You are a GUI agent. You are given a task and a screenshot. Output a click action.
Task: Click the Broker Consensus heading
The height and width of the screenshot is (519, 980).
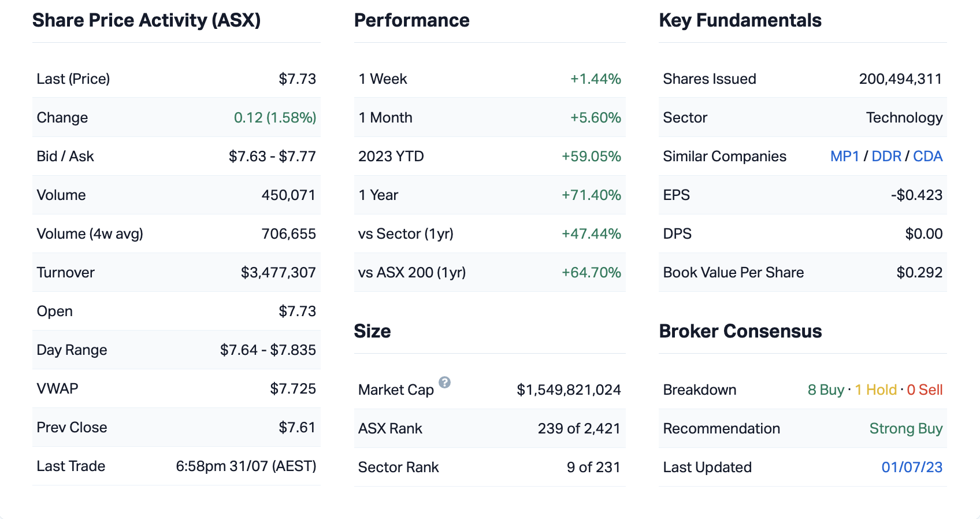pos(740,332)
